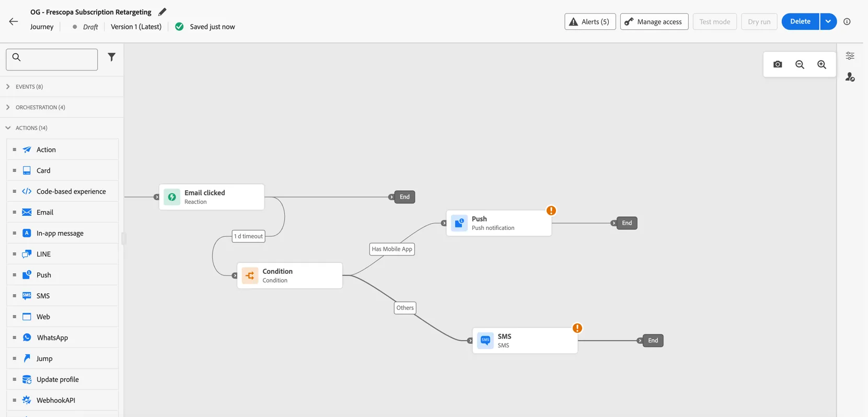Collapse the ACTIONS (14) section
The image size is (868, 417).
pos(62,128)
